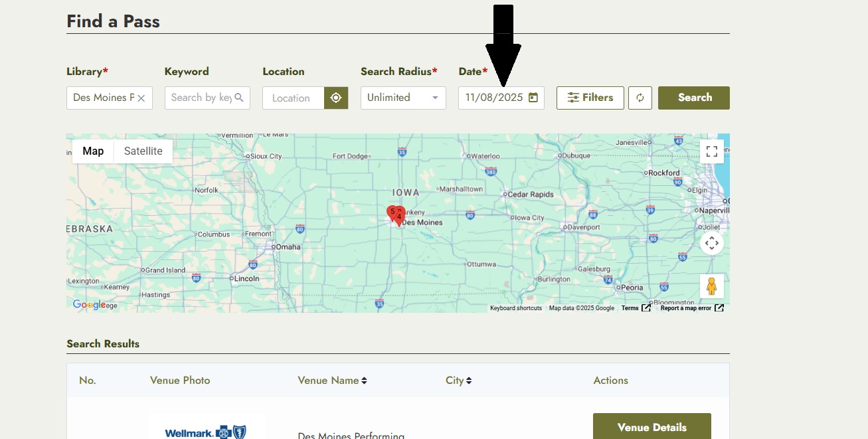The image size is (868, 439).
Task: Toggle fullscreen map view
Action: point(711,151)
